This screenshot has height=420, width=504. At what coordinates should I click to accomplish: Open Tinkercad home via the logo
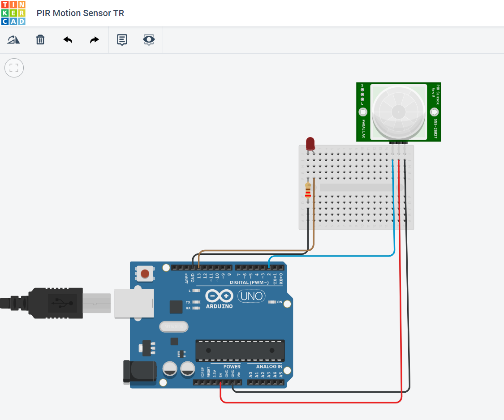click(x=13, y=13)
